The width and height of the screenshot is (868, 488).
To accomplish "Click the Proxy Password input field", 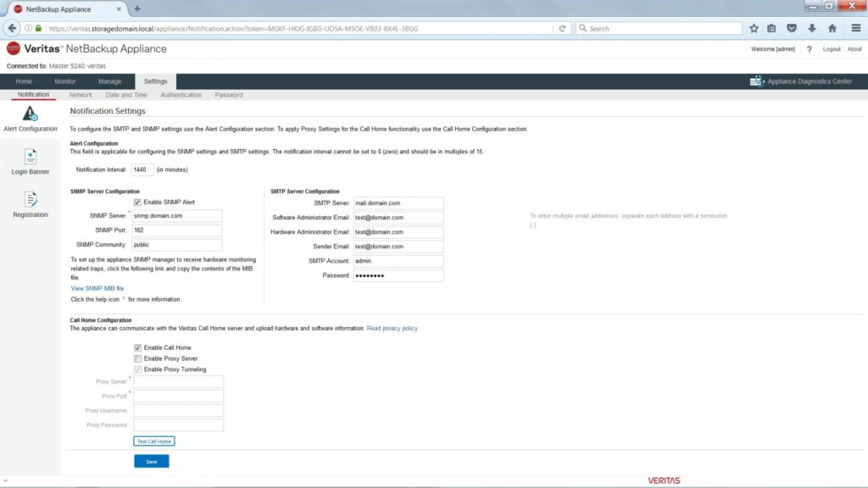I will pos(178,425).
